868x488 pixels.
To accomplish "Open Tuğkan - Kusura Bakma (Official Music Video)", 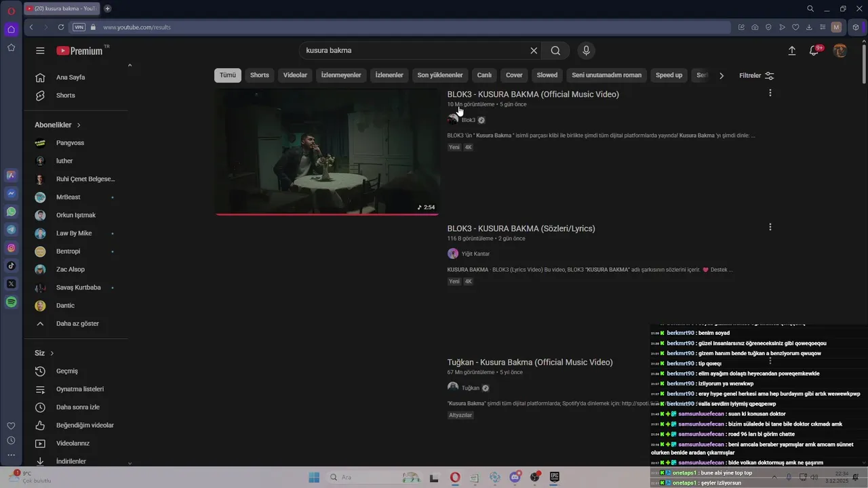I will tap(530, 363).
